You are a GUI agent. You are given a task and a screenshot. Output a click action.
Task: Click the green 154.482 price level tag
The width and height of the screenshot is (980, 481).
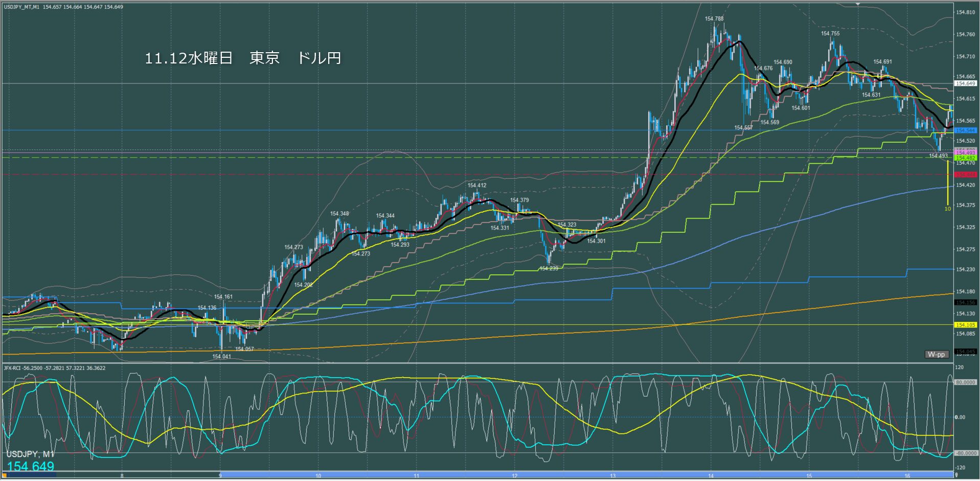[966, 158]
